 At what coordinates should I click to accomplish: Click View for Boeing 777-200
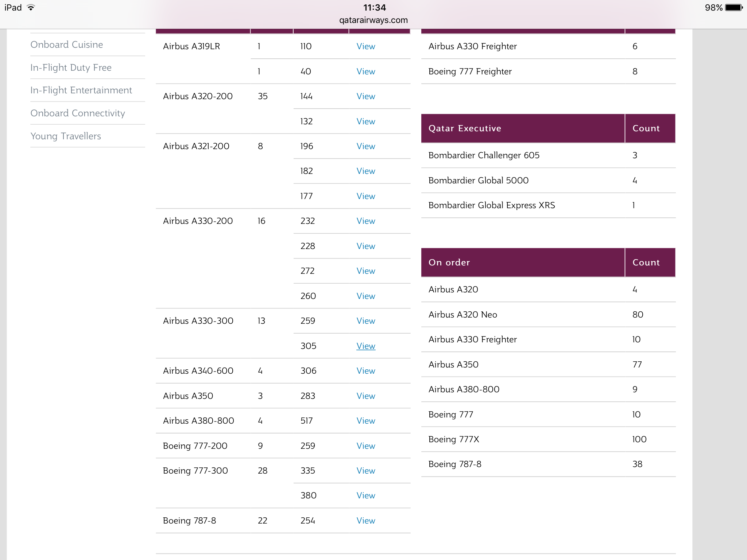(365, 446)
